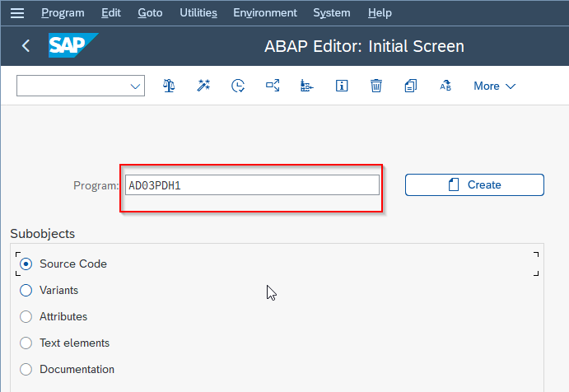Open the Environment menu
This screenshot has height=392, width=569.
click(x=265, y=13)
